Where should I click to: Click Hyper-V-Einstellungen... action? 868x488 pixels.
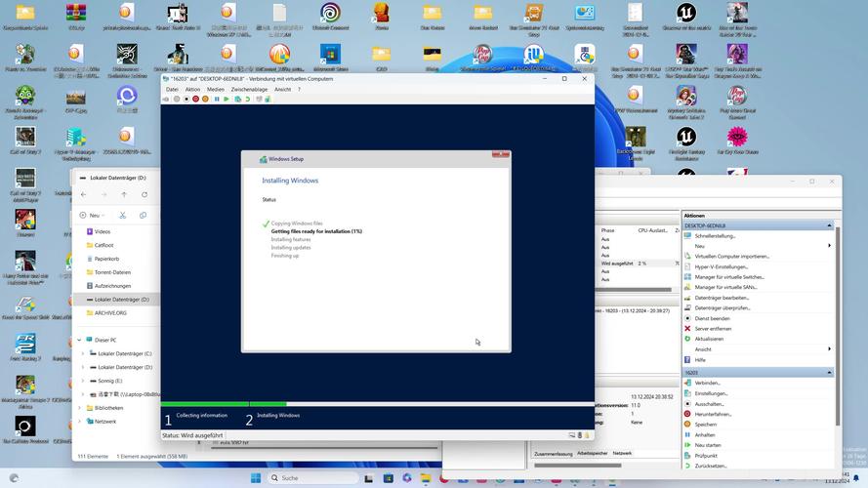[x=721, y=266]
